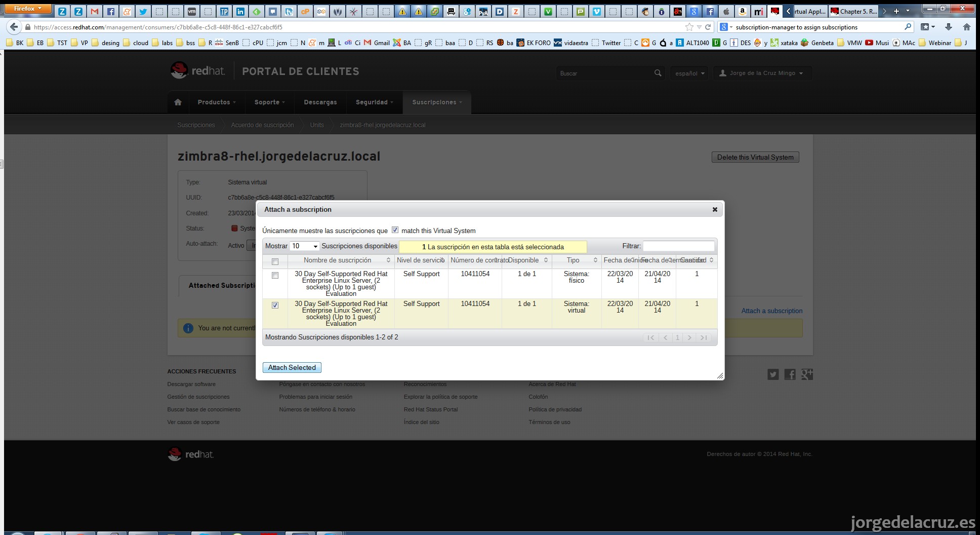Viewport: 980px width, 535px height.
Task: Open the 'labs' bookmarks folder
Action: coord(162,43)
